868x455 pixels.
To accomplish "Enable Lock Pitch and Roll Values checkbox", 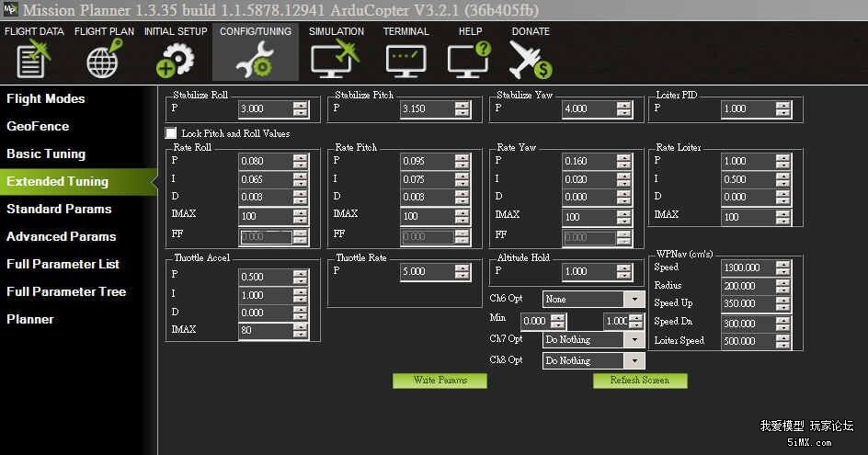I will [x=171, y=133].
